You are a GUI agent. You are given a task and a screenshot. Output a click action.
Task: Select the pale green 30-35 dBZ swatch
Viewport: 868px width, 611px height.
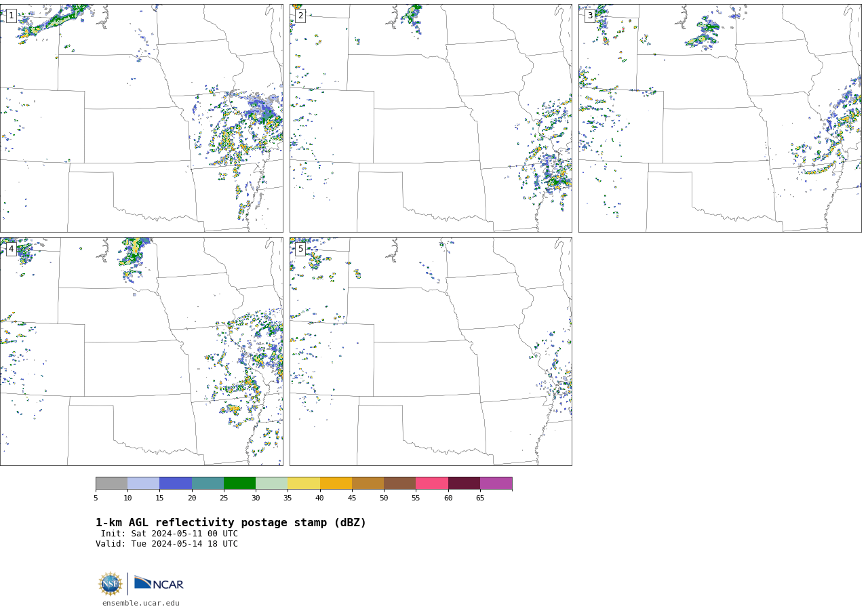coord(272,484)
